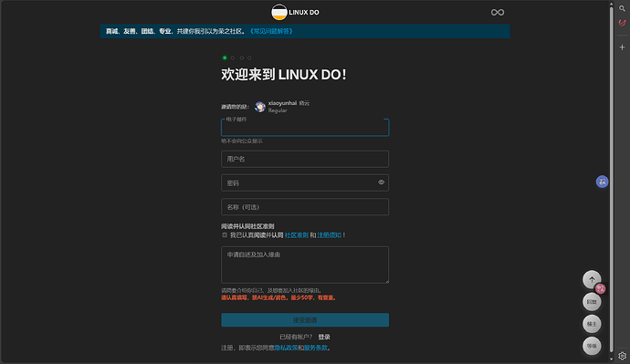Click the plus icon in browser sidebar
This screenshot has width=630, height=364.
[622, 47]
